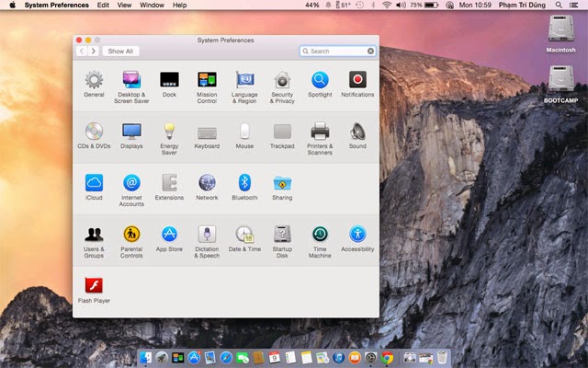Open the Spotlight preferences pane

point(320,84)
